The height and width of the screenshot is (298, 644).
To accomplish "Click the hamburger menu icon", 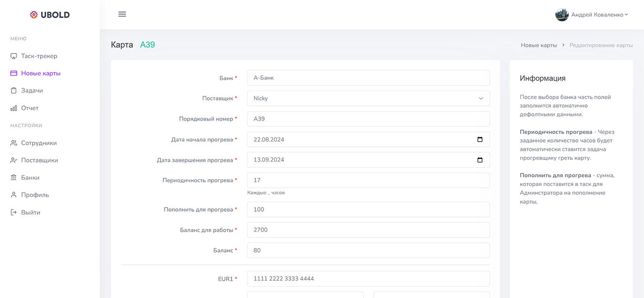I will 122,14.
